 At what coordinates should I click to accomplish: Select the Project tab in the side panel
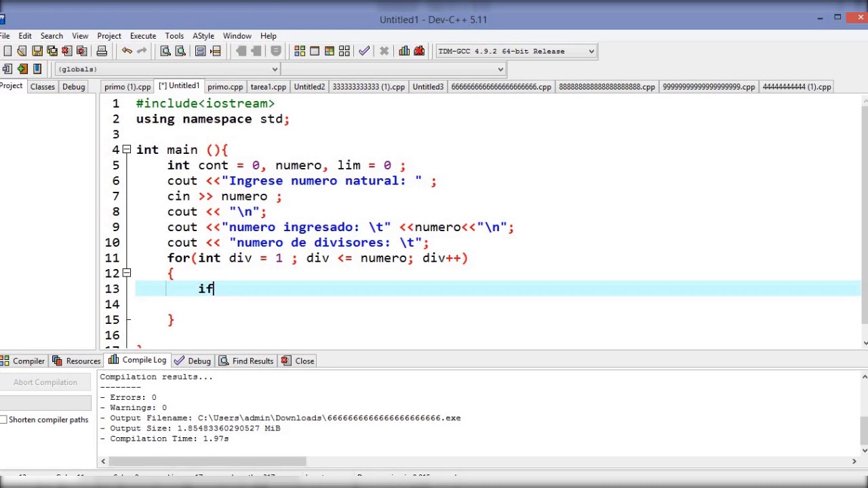coord(12,86)
